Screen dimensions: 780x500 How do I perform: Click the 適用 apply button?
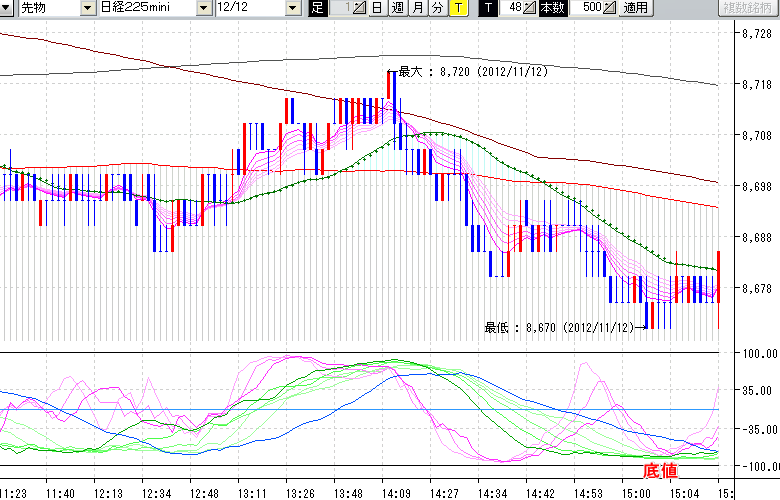click(x=635, y=8)
